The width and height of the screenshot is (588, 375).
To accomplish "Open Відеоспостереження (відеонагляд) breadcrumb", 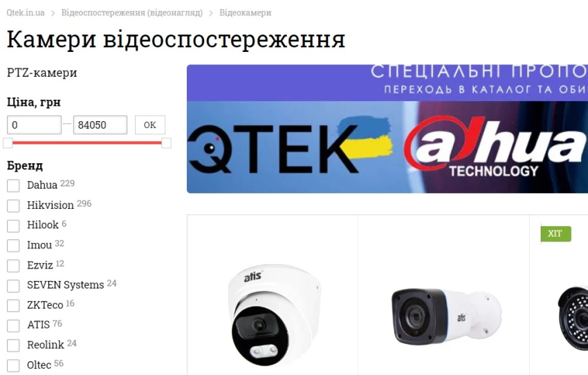I will (132, 12).
